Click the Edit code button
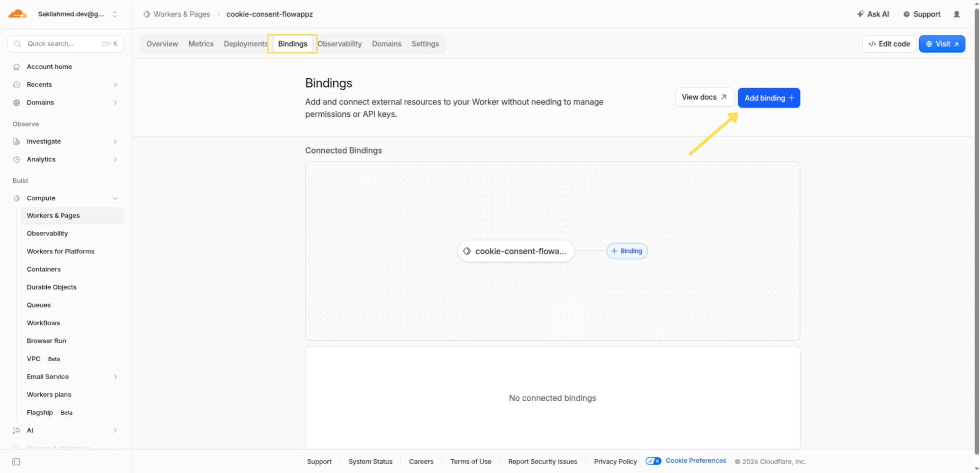The height and width of the screenshot is (473, 980). pos(889,44)
